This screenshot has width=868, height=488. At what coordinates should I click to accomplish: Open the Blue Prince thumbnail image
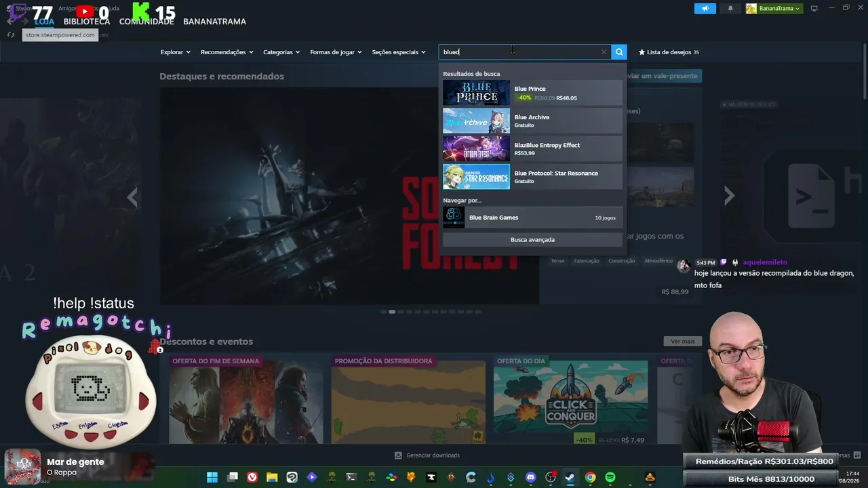[476, 93]
